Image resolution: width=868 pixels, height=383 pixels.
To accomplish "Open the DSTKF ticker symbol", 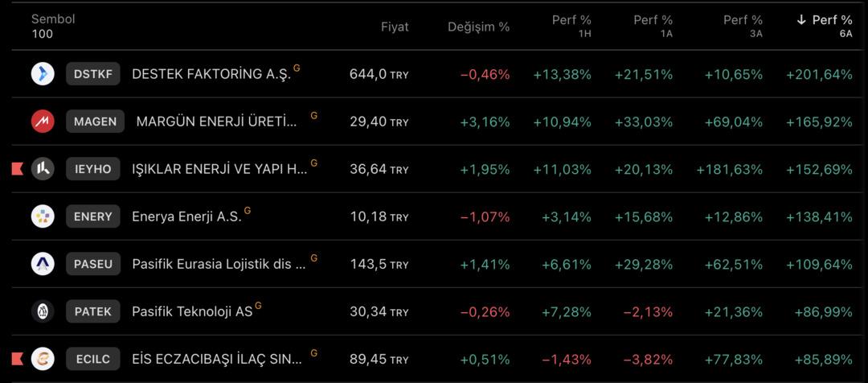I will [x=93, y=74].
